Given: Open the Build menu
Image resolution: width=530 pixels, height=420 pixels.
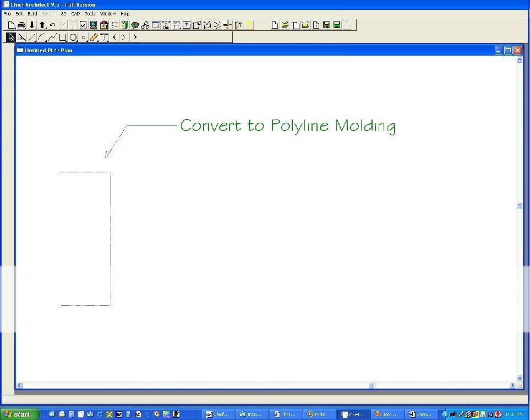Looking at the screenshot, I should point(32,13).
